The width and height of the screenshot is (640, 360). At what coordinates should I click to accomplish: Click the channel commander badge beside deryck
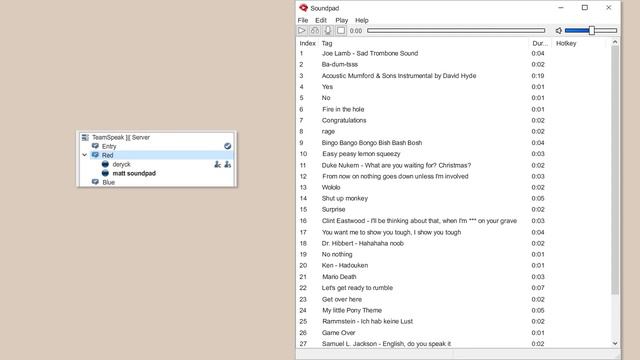[218, 164]
